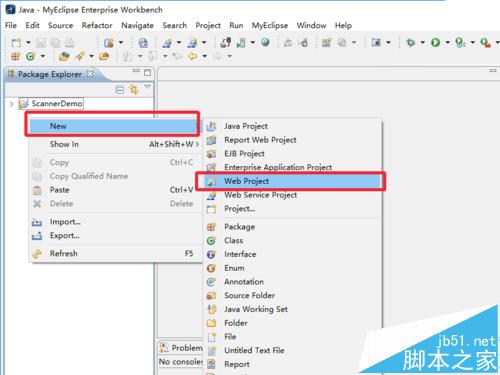Open the back navigation history dropdown
This screenshot has height=375, width=500.
click(x=204, y=56)
